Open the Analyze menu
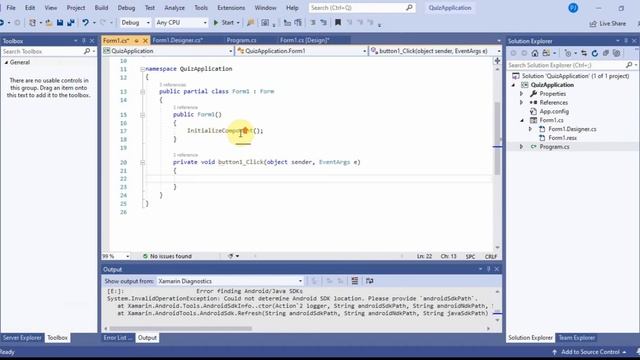 point(174,8)
